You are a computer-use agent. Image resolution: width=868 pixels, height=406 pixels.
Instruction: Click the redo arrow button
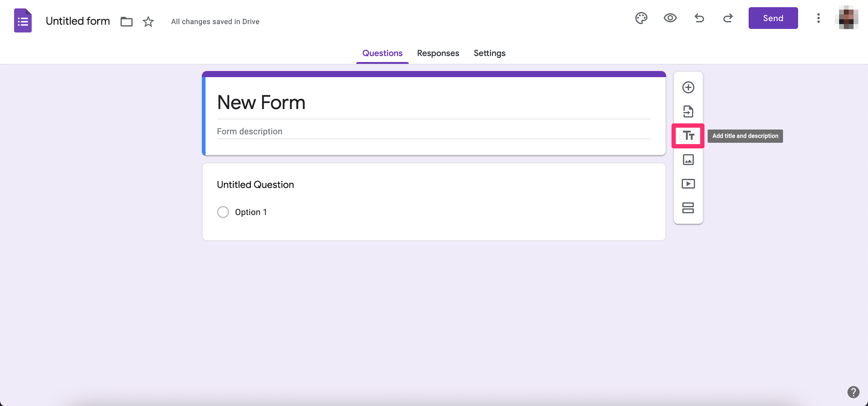click(727, 18)
